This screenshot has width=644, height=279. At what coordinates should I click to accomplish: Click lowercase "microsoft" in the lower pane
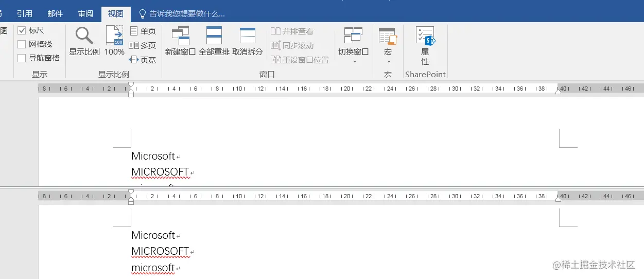[153, 268]
